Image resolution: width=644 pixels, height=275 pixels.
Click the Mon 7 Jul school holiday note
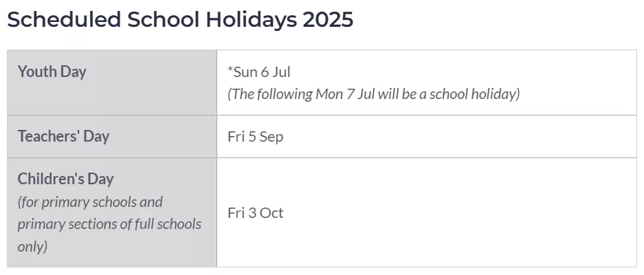point(374,94)
